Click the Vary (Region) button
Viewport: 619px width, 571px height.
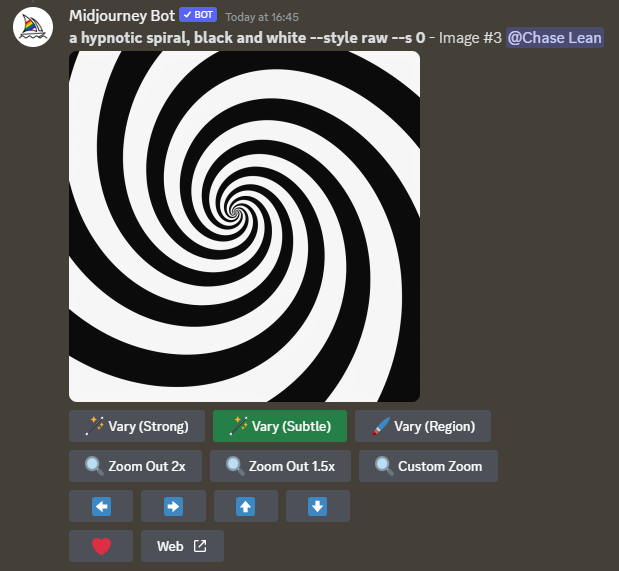pyautogui.click(x=423, y=426)
